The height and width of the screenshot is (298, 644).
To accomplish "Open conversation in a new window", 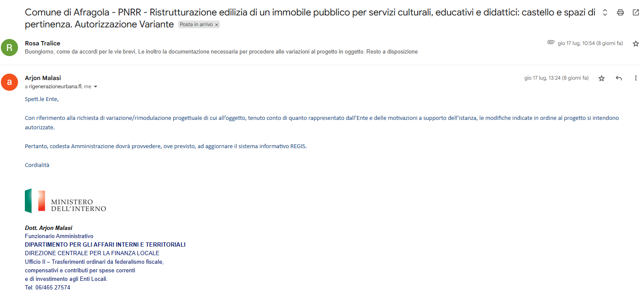I will tap(635, 12).
